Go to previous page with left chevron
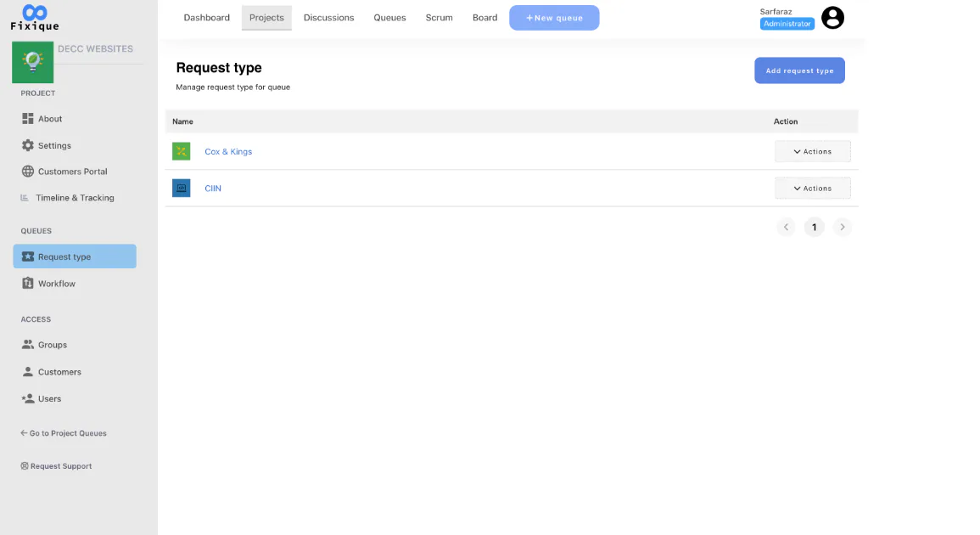Viewport: 980px width, 535px height. pos(786,227)
